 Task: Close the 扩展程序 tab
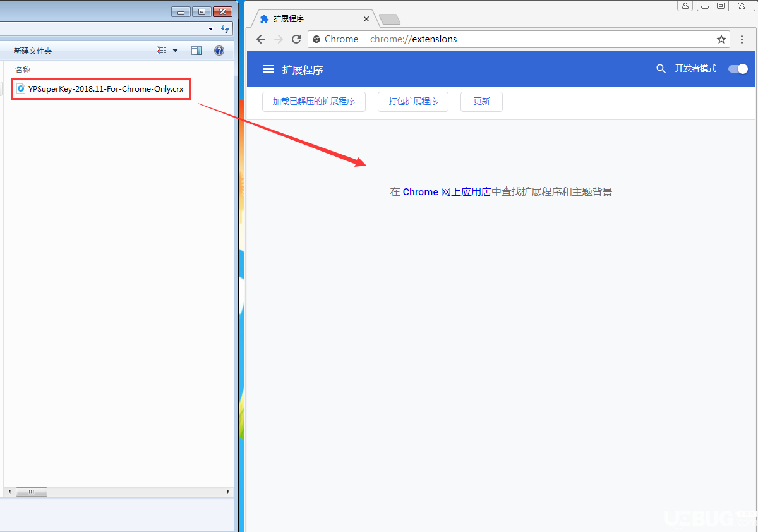(x=366, y=19)
